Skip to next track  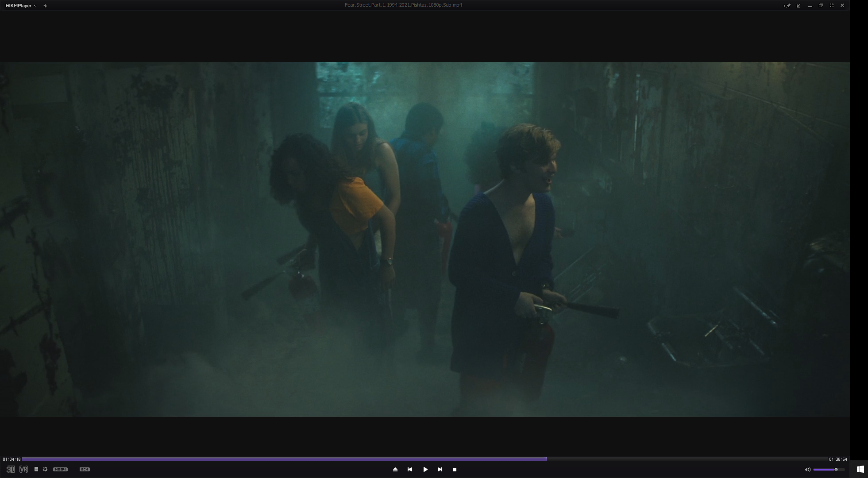tap(440, 470)
